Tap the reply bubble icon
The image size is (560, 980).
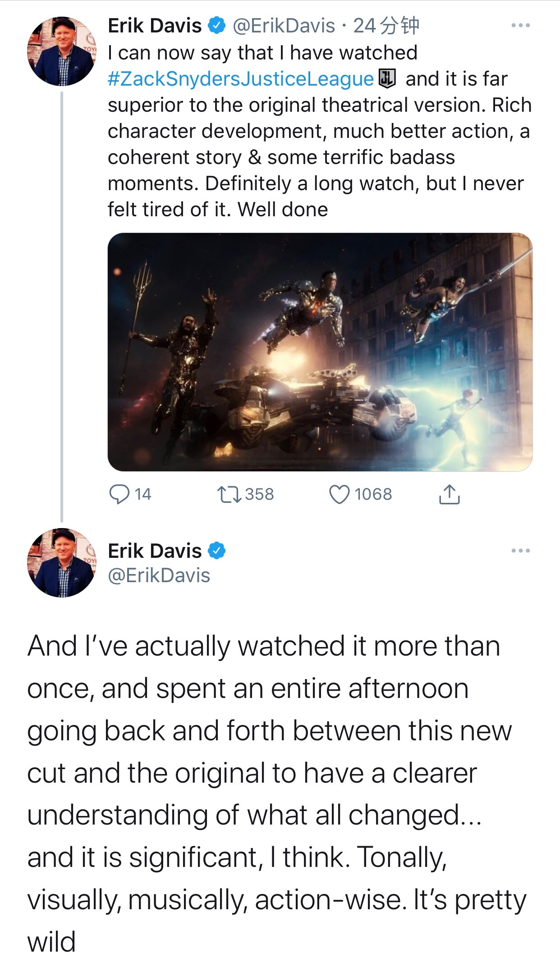tap(119, 494)
